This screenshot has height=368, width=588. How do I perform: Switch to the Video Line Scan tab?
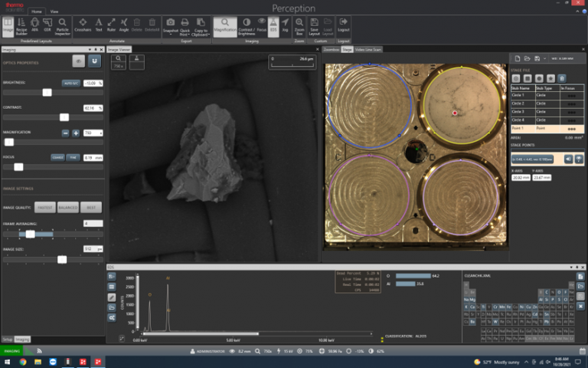[368, 49]
